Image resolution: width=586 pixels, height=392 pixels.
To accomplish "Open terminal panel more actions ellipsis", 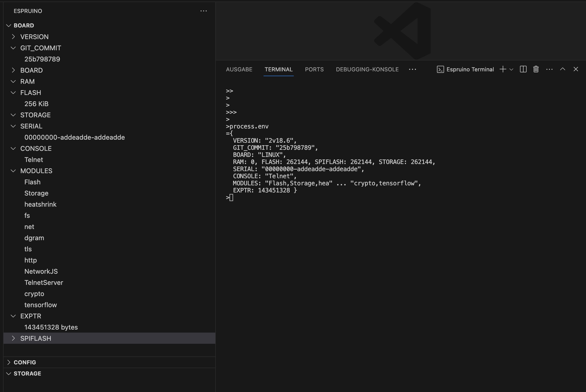I will coord(549,69).
